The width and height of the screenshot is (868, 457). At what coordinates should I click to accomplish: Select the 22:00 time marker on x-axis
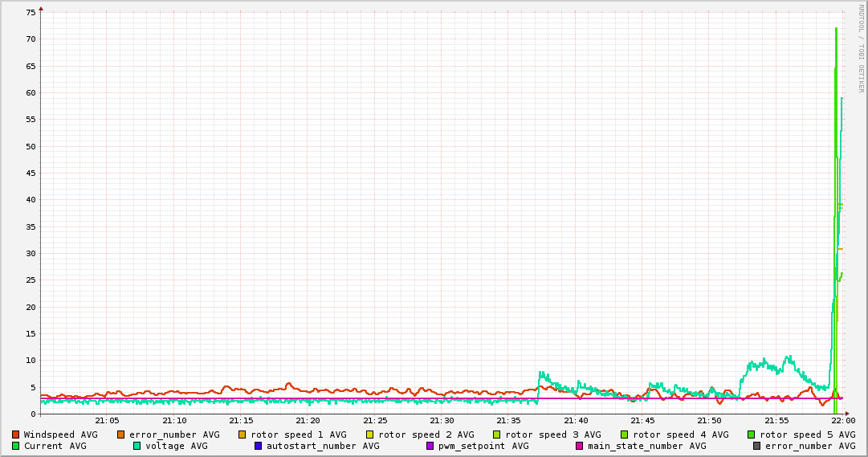click(842, 421)
